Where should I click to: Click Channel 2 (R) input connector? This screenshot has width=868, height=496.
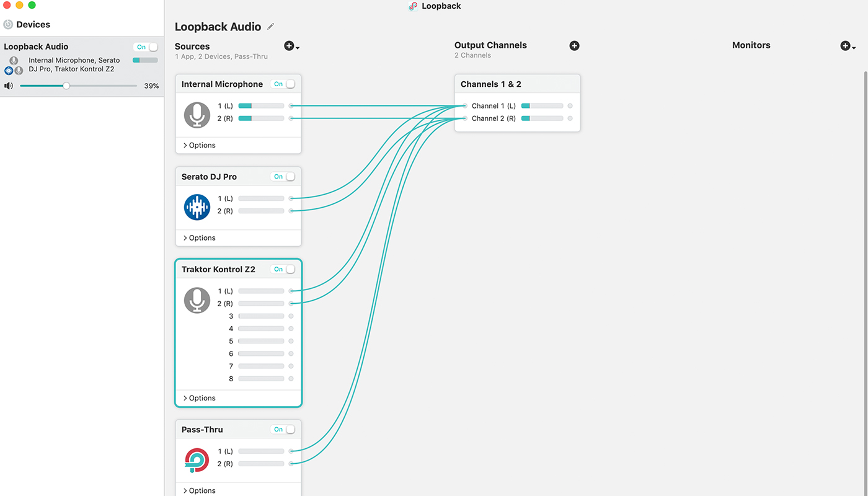pyautogui.click(x=465, y=118)
